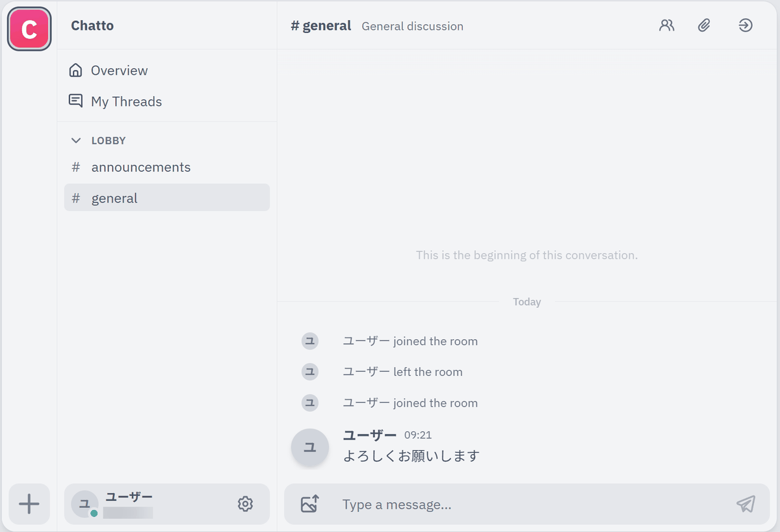
Task: Click the message author's avatar
Action: click(x=310, y=447)
